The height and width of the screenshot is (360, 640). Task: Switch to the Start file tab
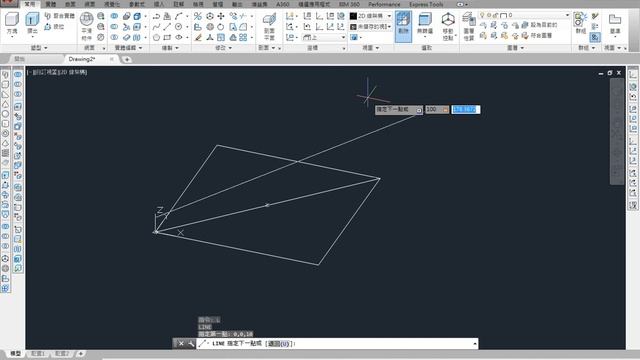tap(19, 59)
